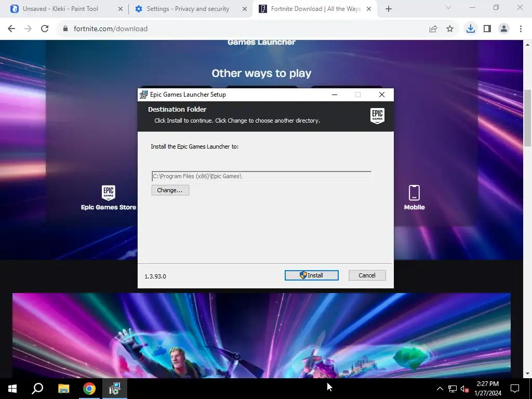This screenshot has width=532, height=399.
Task: Click the version number 1.3.93.0
Action: 155,276
